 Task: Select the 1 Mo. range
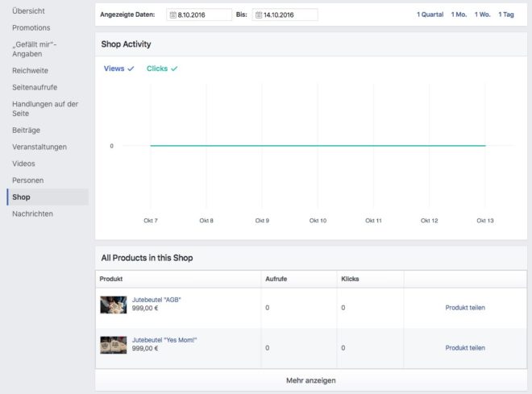coord(459,15)
